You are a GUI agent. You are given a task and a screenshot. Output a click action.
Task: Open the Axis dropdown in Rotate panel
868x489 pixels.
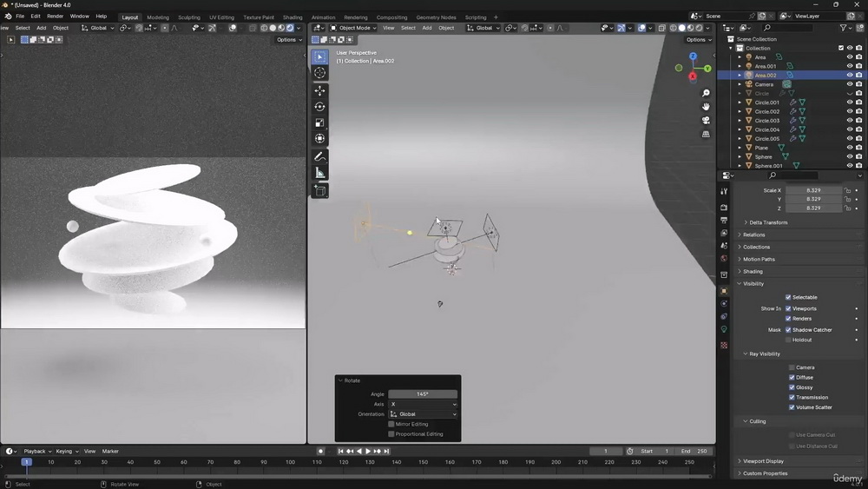423,404
